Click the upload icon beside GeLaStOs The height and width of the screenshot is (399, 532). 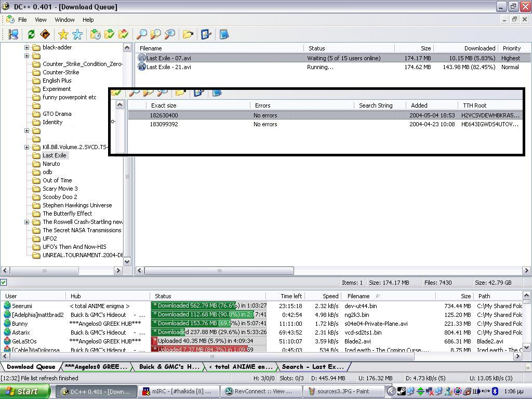[7, 341]
